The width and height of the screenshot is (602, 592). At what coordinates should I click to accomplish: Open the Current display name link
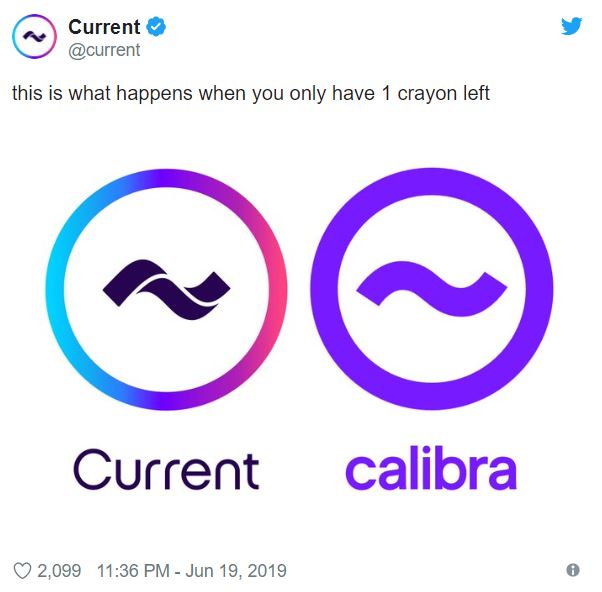point(104,27)
